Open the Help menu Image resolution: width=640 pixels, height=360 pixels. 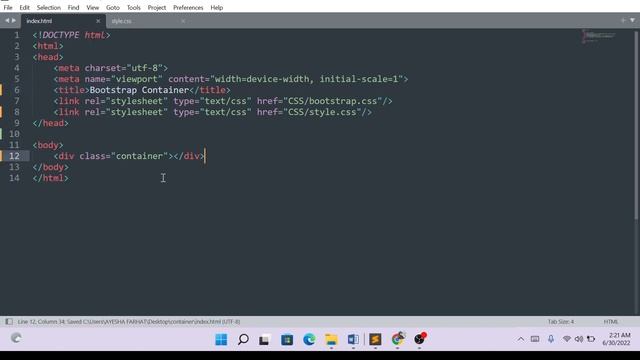coord(217,7)
